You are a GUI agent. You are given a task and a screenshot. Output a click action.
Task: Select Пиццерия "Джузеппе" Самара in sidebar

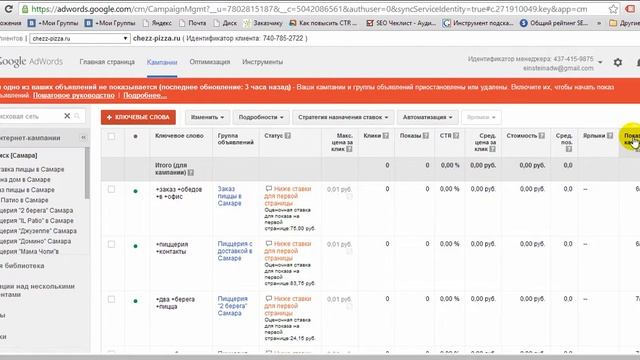pyautogui.click(x=38, y=231)
